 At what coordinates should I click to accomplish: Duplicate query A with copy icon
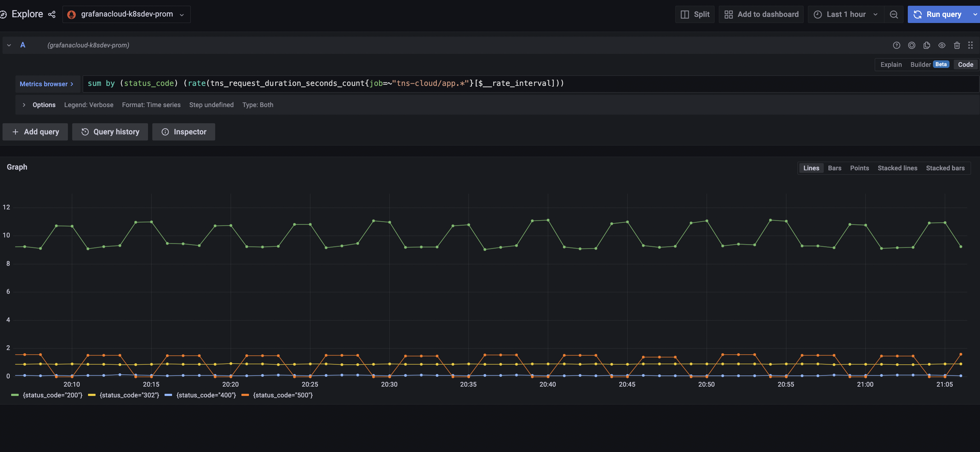[x=927, y=45]
